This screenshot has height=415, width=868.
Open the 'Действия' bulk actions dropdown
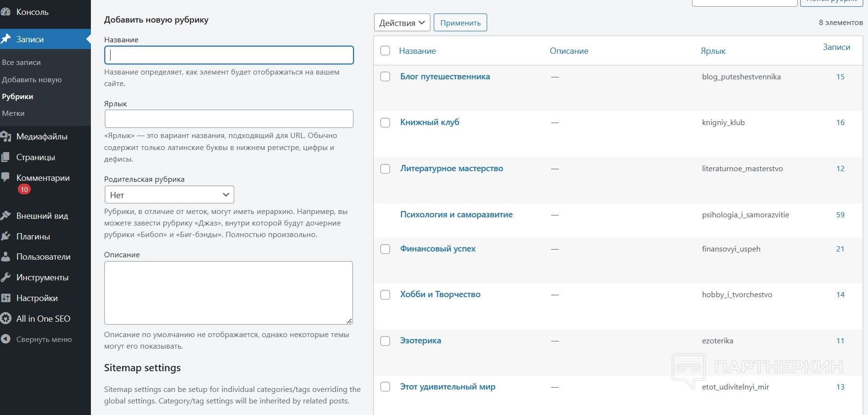(x=402, y=23)
